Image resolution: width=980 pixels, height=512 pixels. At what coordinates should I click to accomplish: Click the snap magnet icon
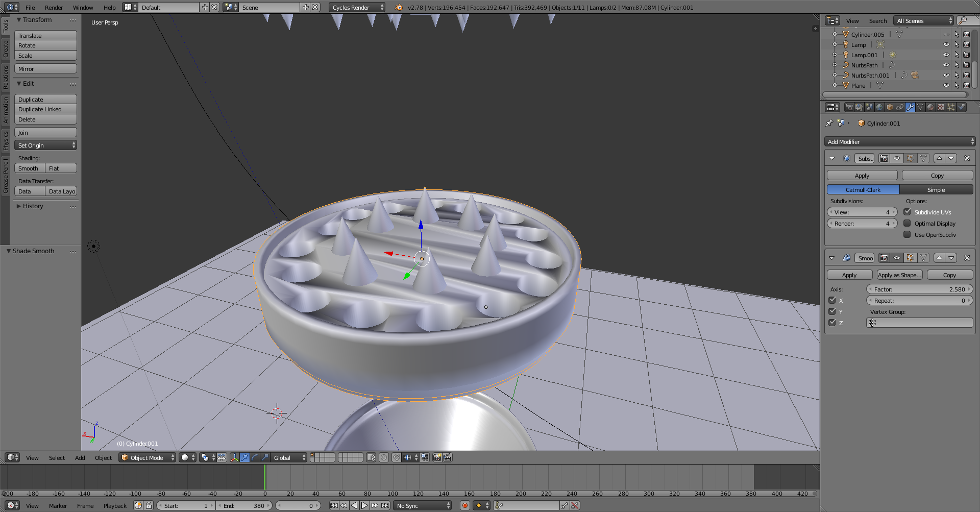coord(396,457)
